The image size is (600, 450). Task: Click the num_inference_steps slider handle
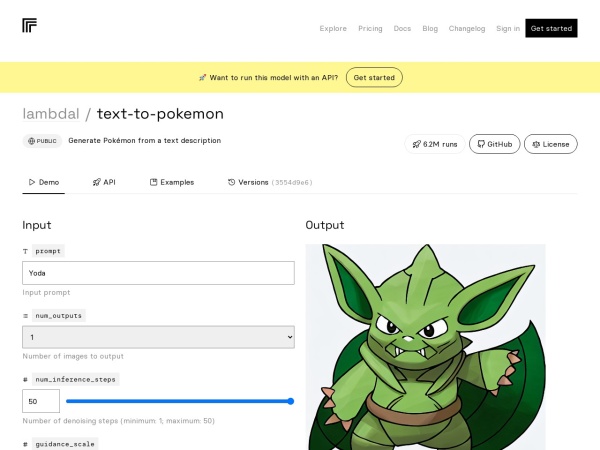[x=290, y=401]
